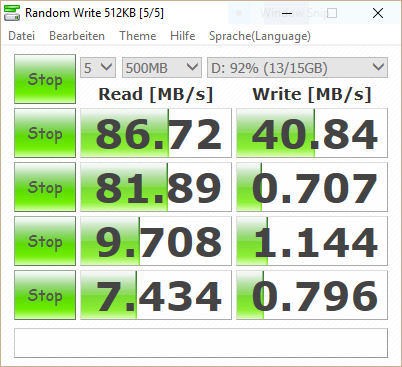The height and width of the screenshot is (367, 402).
Task: Expand the drive D: 92% selection dropdown
Action: coord(297,68)
